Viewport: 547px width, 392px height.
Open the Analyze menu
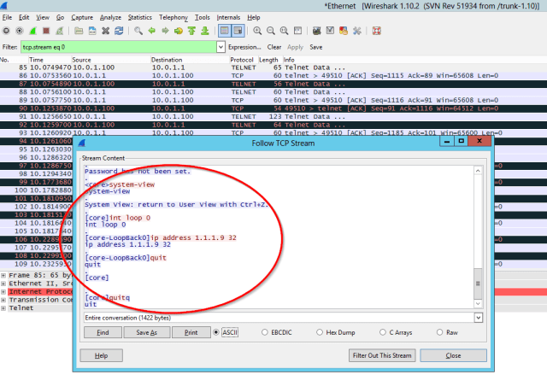110,17
